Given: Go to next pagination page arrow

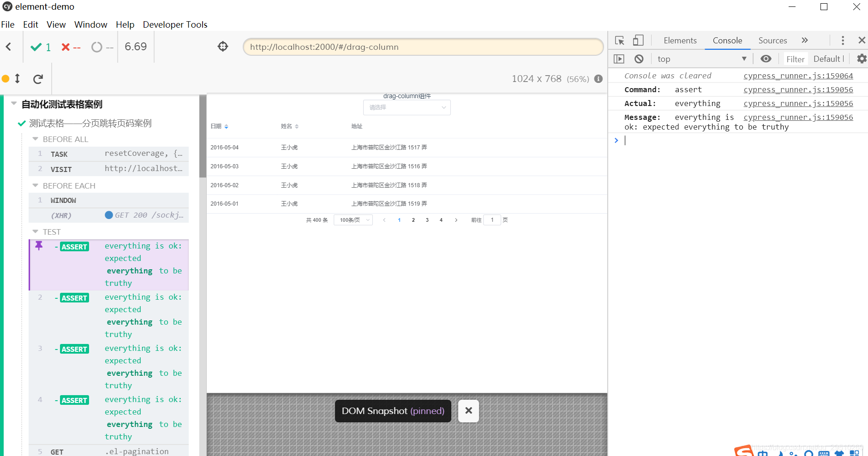Looking at the screenshot, I should tap(456, 220).
